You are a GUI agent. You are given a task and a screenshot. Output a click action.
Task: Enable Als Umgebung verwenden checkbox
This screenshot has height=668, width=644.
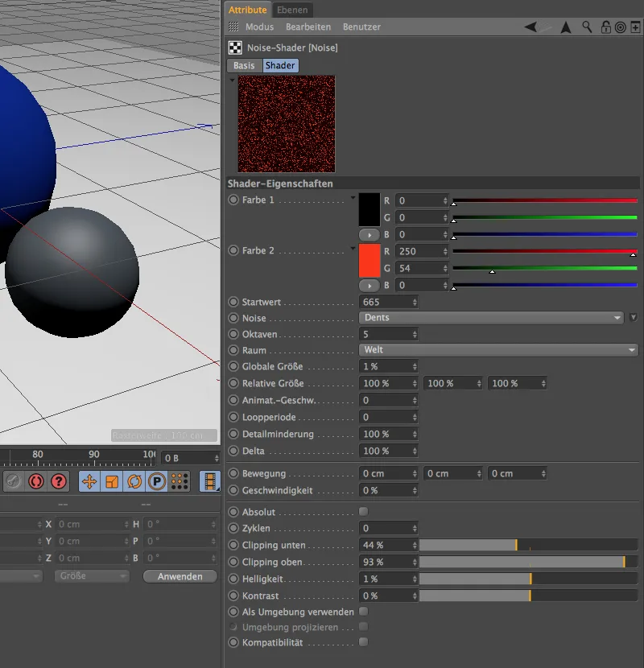click(364, 612)
